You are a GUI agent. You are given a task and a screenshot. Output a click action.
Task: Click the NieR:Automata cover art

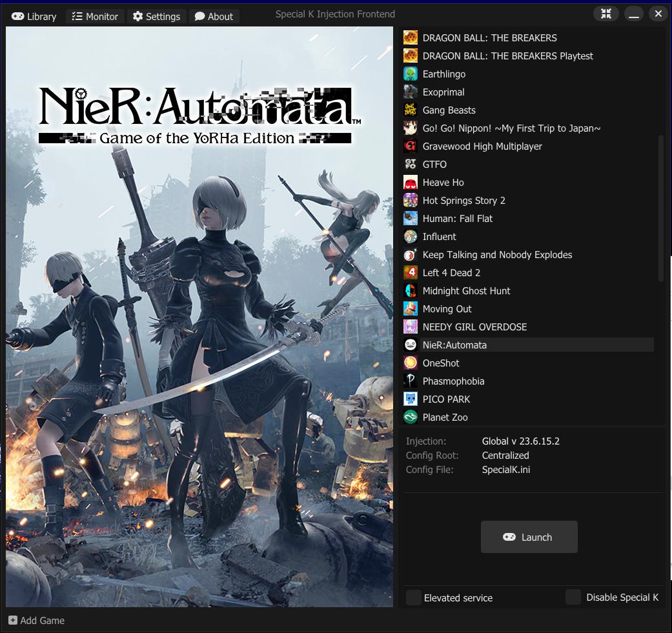pos(199,316)
